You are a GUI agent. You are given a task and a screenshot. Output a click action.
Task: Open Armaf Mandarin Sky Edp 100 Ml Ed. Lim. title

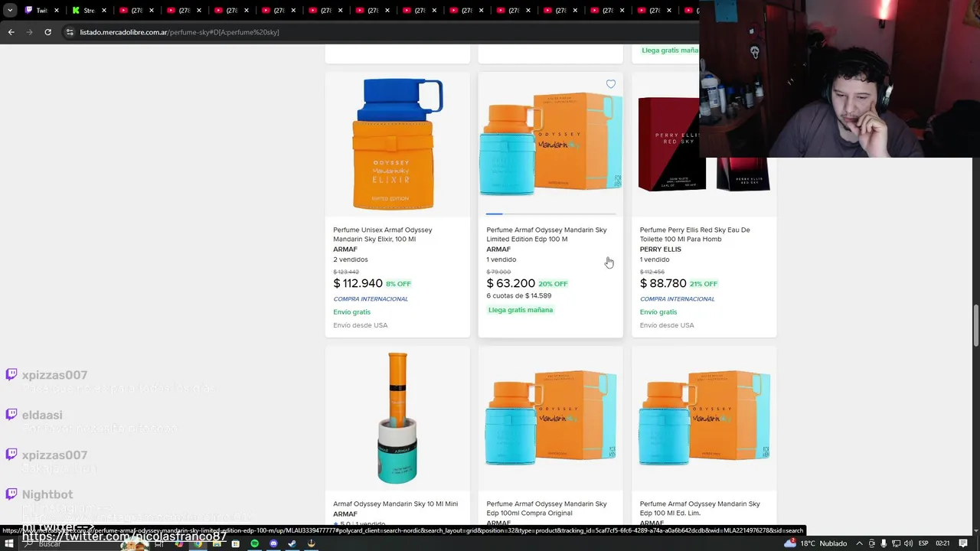coord(700,508)
